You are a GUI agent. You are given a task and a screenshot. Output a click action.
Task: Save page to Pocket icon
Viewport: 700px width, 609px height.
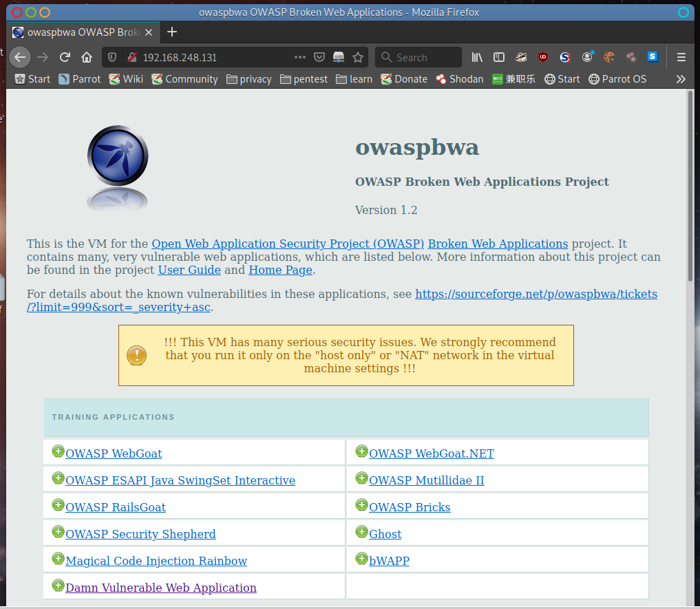click(319, 57)
